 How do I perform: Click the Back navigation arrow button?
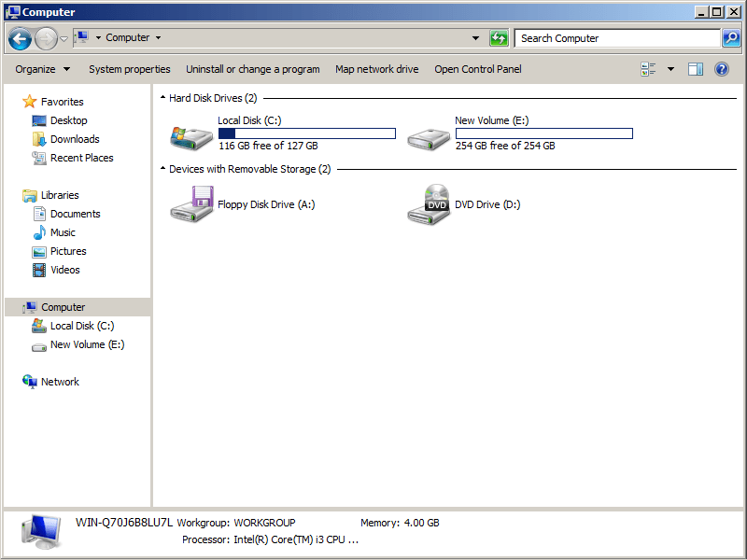coord(21,38)
